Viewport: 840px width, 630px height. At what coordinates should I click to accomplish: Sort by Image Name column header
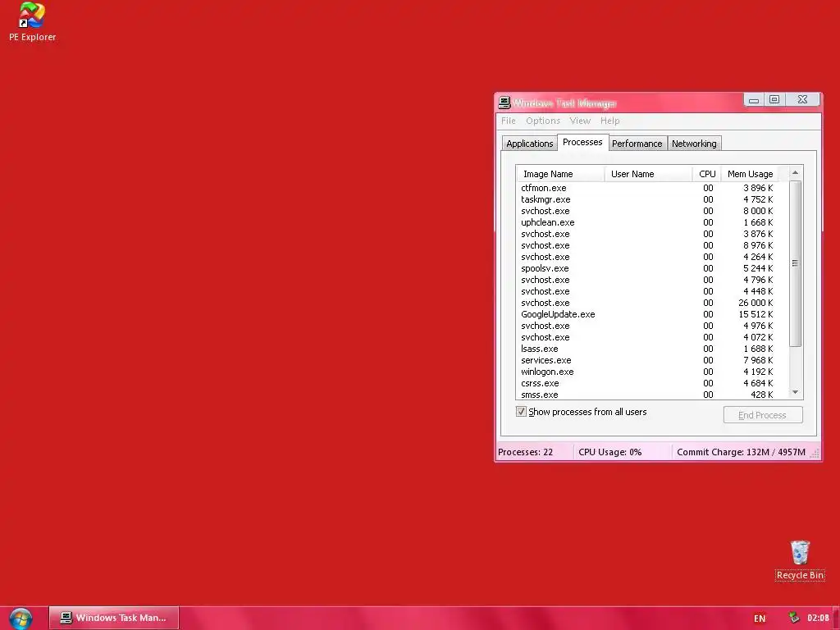click(560, 174)
